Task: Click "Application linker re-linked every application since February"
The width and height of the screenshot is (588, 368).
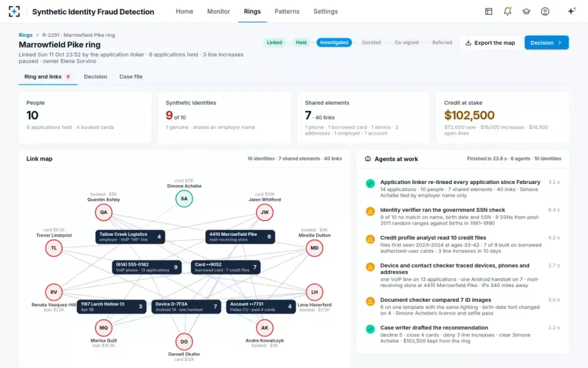Action: [x=460, y=182]
